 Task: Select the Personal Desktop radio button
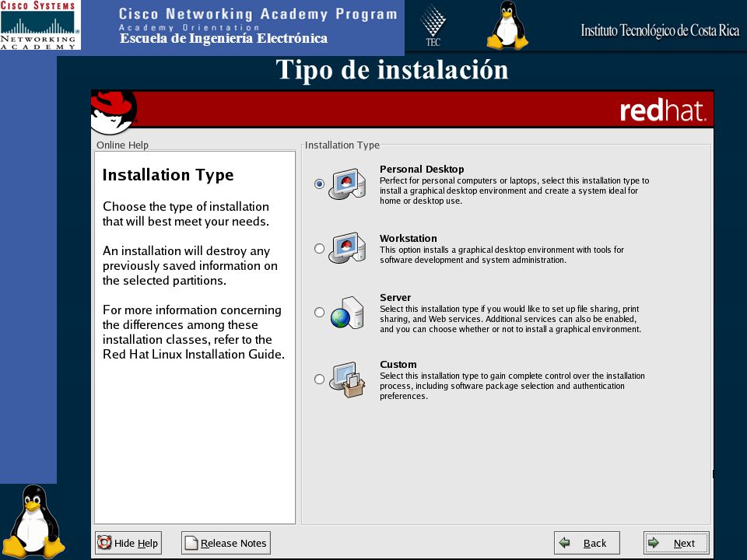pyautogui.click(x=319, y=184)
